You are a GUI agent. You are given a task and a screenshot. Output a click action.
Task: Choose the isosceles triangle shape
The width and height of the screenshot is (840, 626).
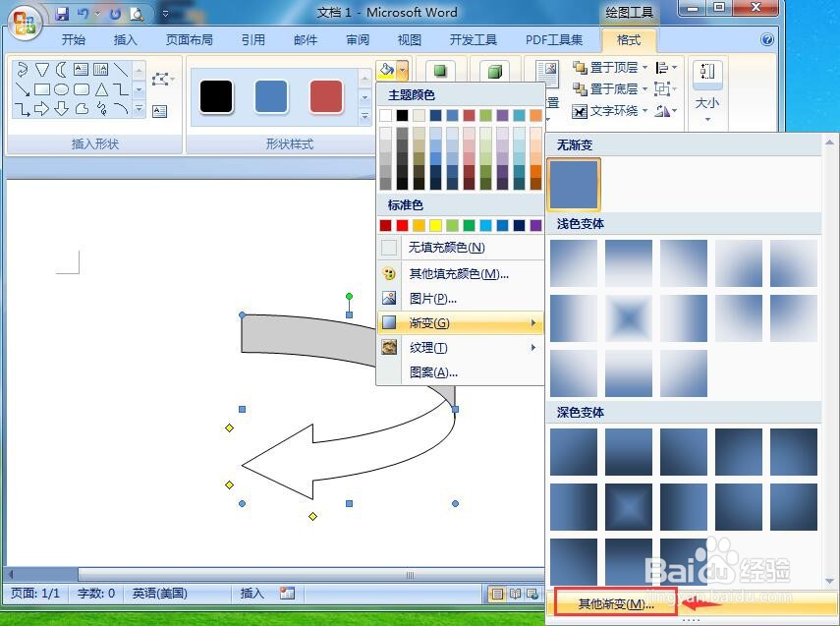click(x=101, y=89)
